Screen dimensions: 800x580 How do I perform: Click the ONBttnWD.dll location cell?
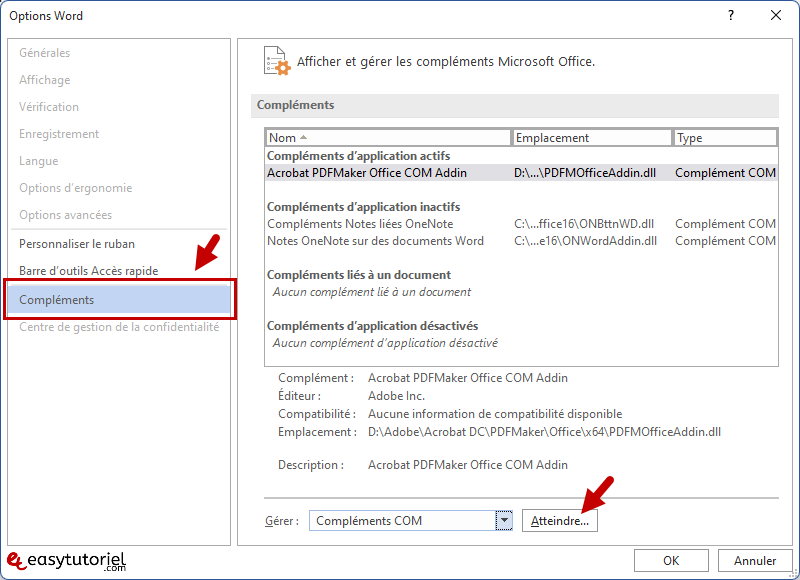click(x=584, y=223)
